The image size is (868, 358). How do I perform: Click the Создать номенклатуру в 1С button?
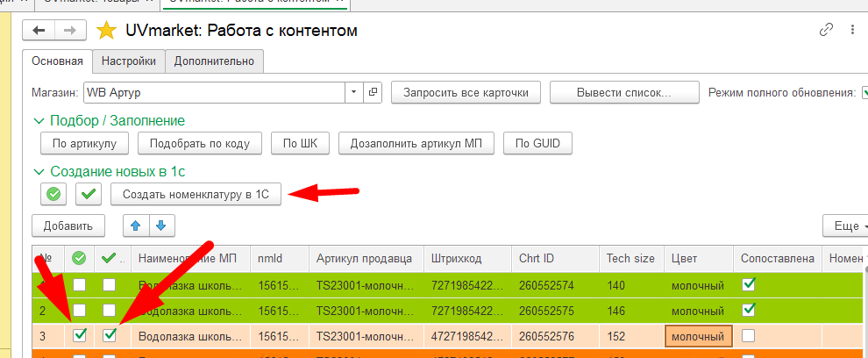click(x=196, y=194)
